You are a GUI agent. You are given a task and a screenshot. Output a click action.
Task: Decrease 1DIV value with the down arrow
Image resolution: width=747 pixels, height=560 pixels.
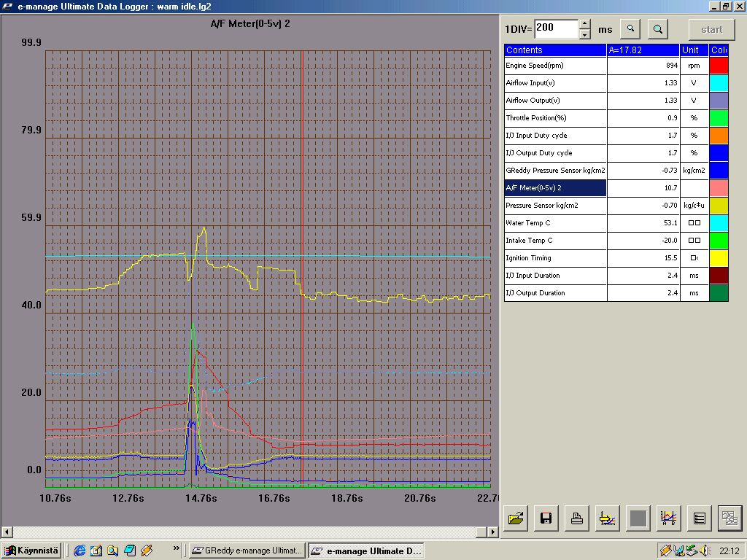click(584, 34)
